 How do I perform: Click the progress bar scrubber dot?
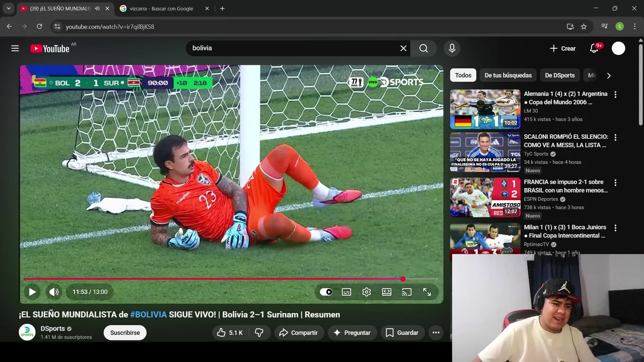pyautogui.click(x=403, y=279)
